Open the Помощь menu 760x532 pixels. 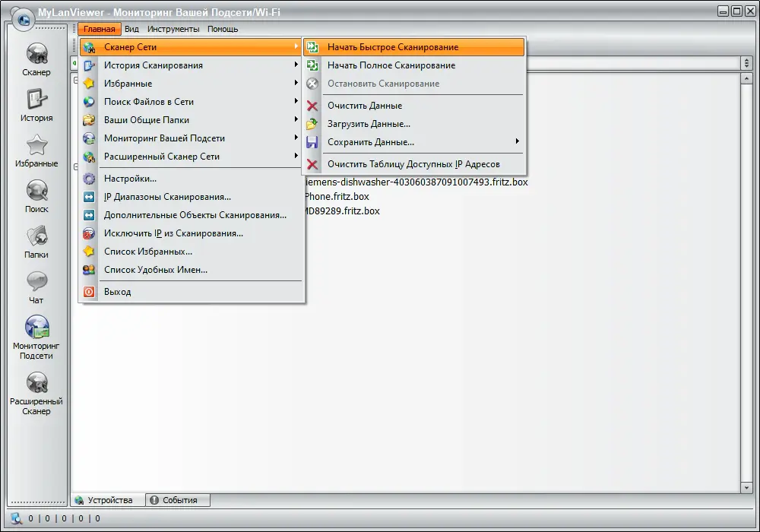point(223,29)
